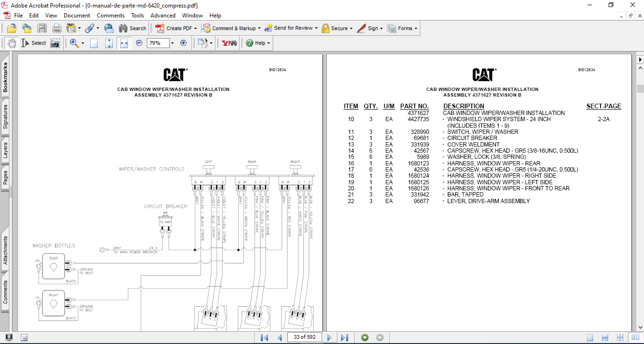Open the Document menu
644x344 pixels.
[x=77, y=16]
